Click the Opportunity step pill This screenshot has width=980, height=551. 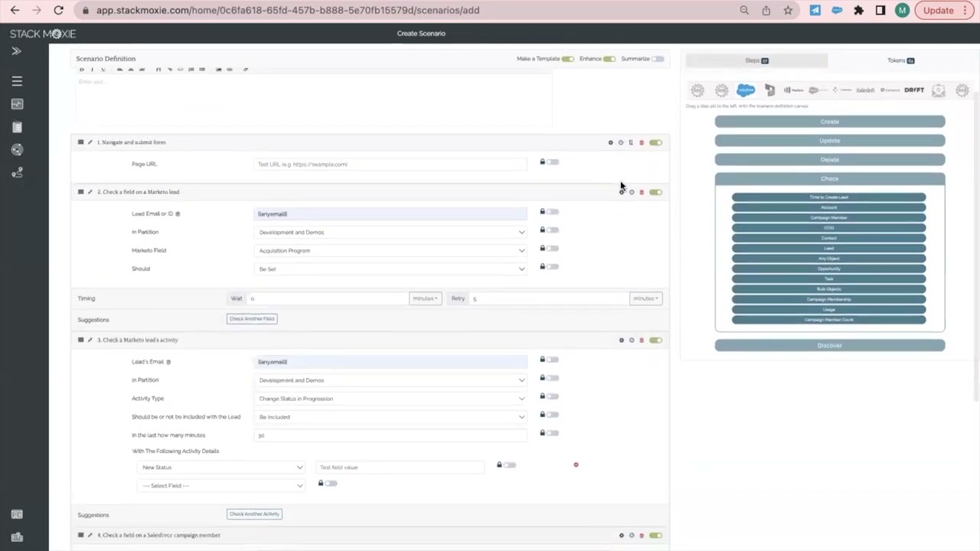[x=829, y=269]
